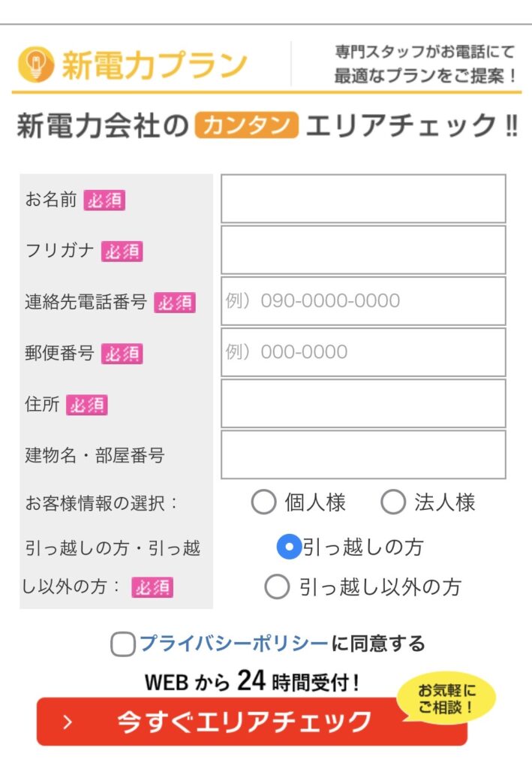532x769 pixels.
Task: Focus the フリガナ text field
Action: pyautogui.click(x=363, y=250)
